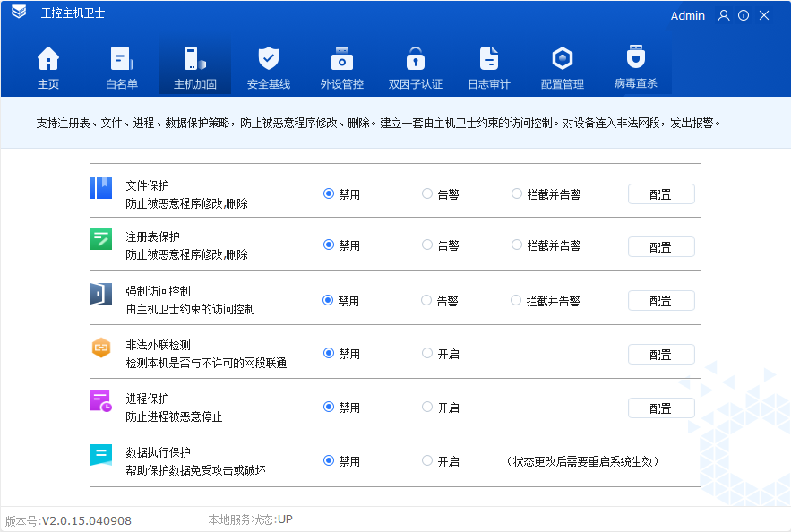Image resolution: width=791 pixels, height=532 pixels.
Task: Turn on 开启 for 非法外联检测
Action: tap(427, 353)
